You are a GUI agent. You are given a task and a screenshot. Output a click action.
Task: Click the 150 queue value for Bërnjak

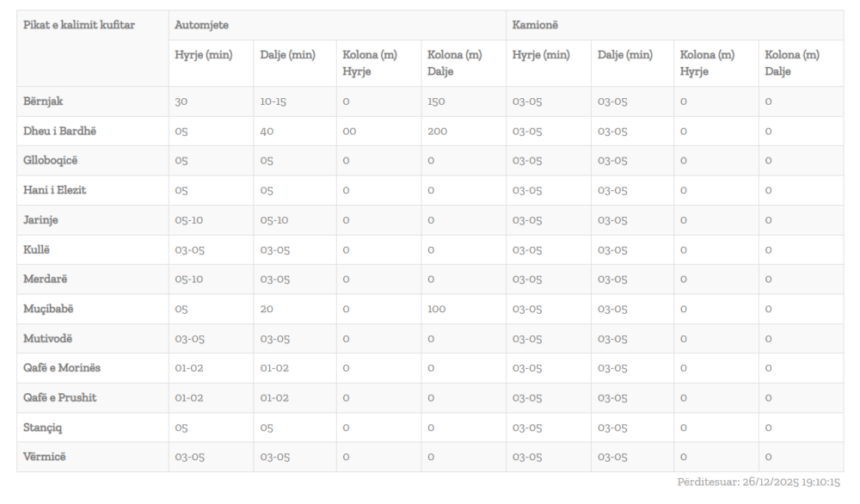tap(436, 101)
